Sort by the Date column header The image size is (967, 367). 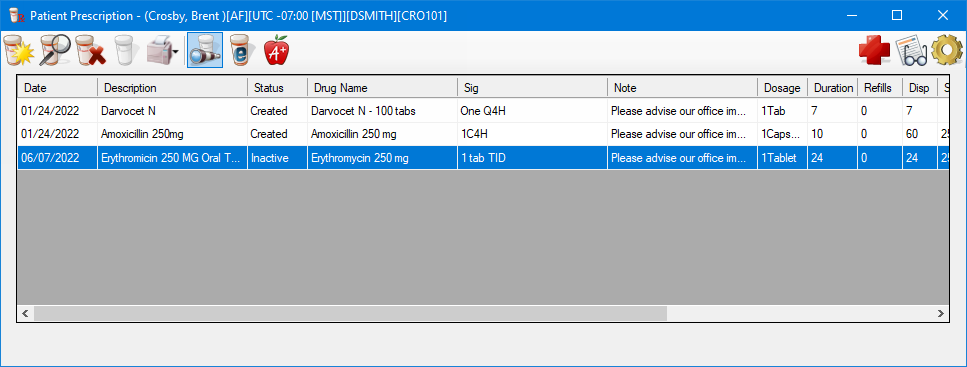coord(57,88)
